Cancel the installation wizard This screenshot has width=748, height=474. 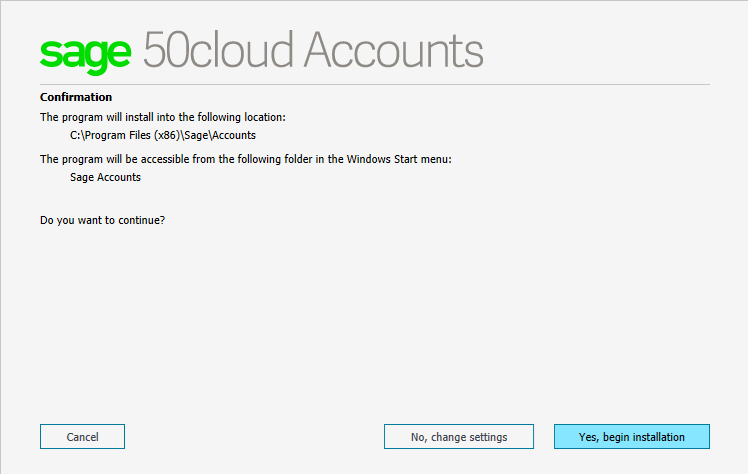82,437
